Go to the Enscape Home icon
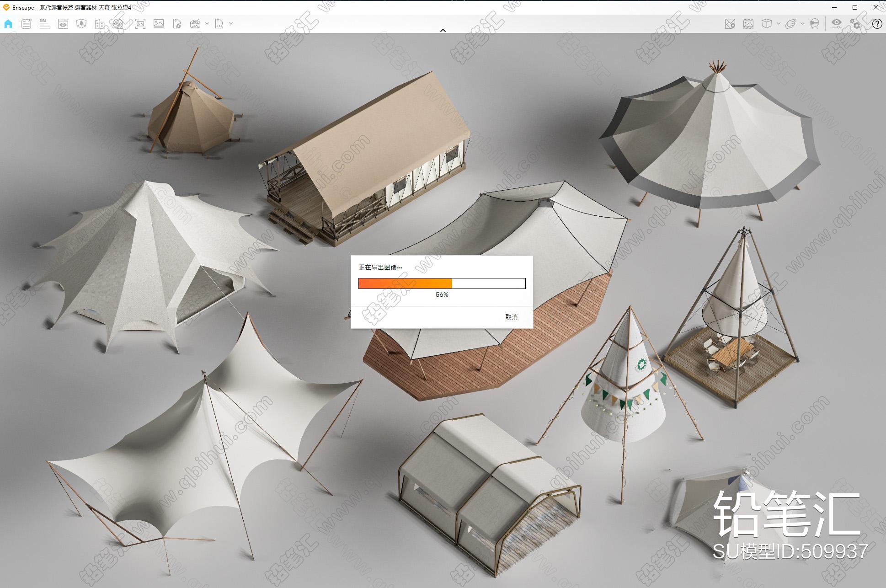886x588 pixels. point(8,24)
